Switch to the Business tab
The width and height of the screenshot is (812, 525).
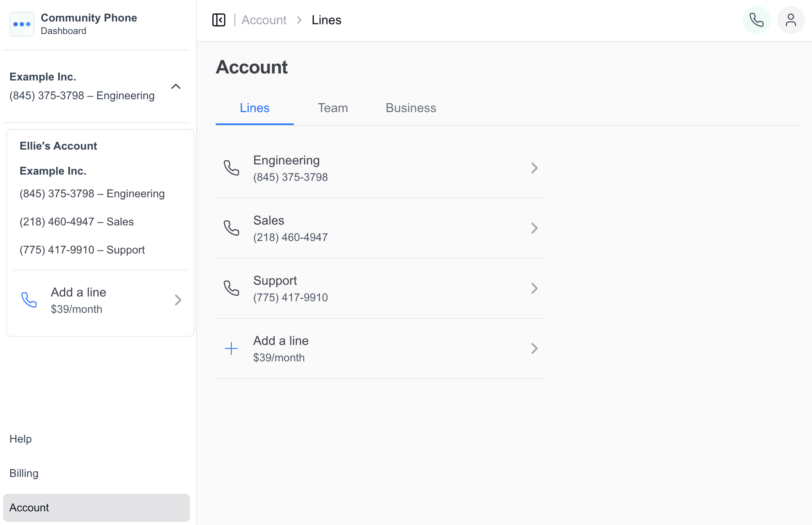pos(411,108)
